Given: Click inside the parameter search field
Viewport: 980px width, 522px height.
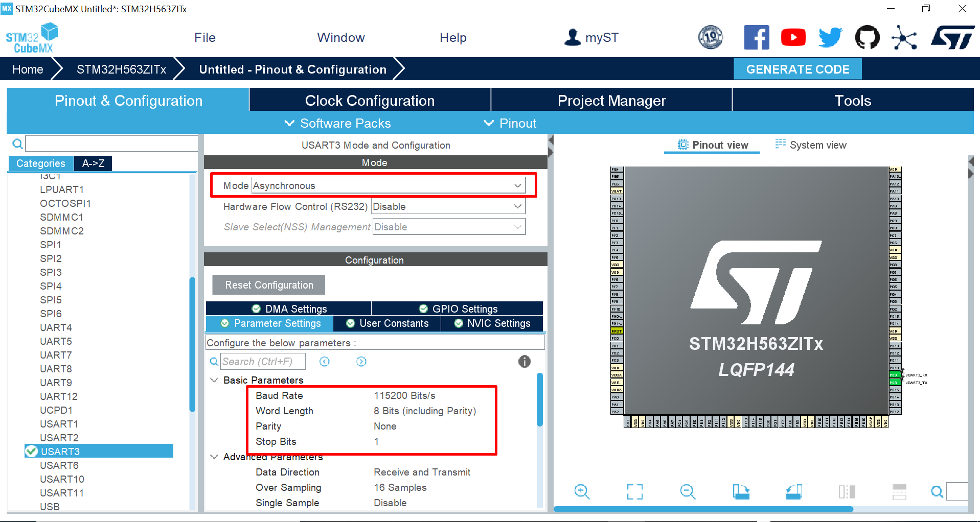Looking at the screenshot, I should [x=263, y=361].
